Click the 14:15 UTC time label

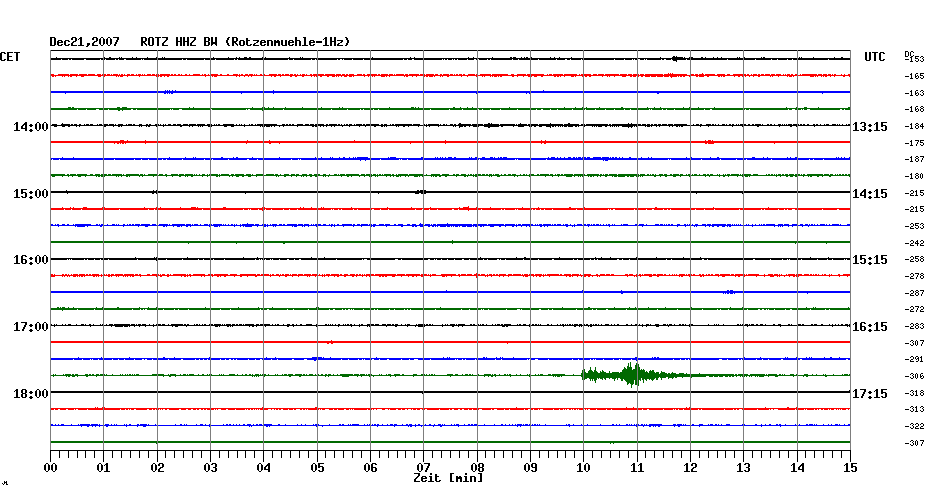pos(870,194)
